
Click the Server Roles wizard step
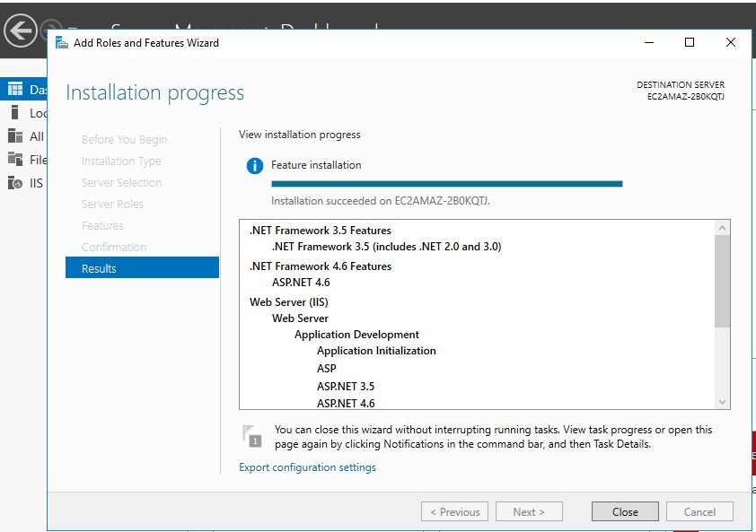[112, 204]
